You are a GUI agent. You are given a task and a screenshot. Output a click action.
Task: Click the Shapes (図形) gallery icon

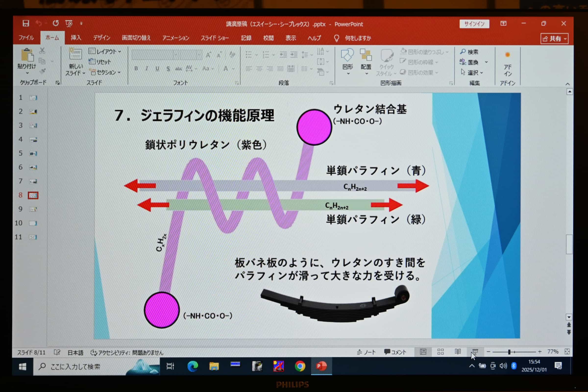tap(347, 55)
